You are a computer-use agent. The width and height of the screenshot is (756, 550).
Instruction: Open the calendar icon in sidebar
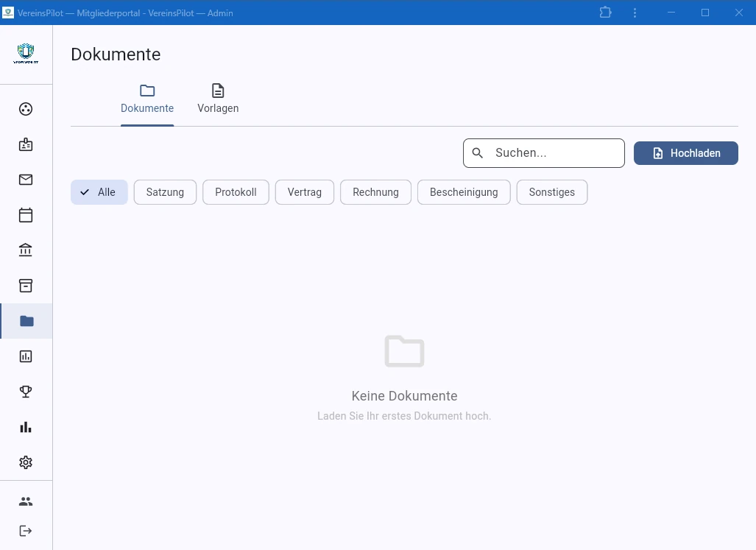pyautogui.click(x=26, y=215)
